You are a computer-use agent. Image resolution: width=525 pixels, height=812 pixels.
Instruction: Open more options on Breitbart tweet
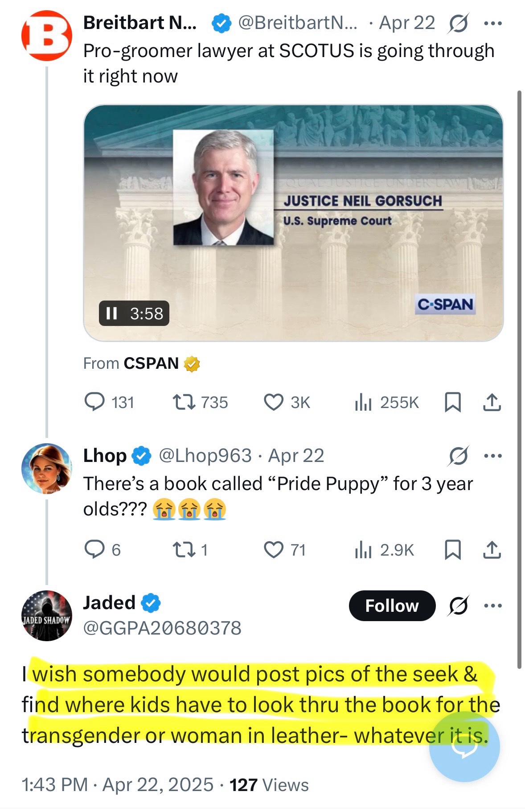point(493,24)
